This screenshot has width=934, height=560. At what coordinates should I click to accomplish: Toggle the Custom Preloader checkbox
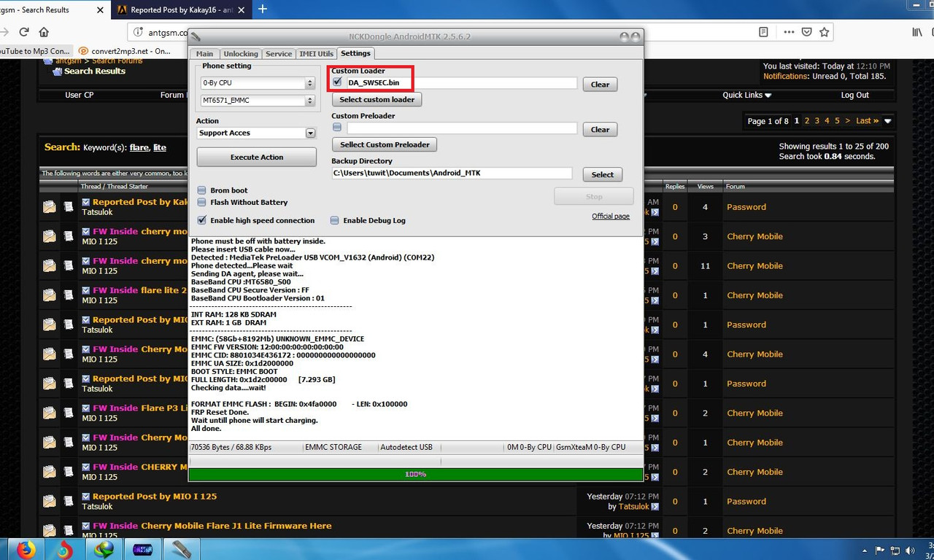pyautogui.click(x=337, y=128)
